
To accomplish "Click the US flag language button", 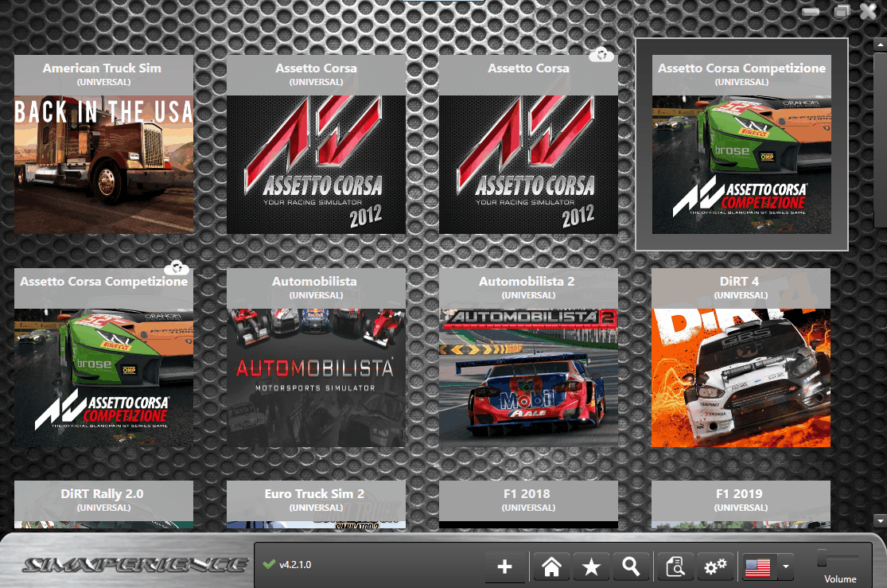I will click(x=757, y=567).
